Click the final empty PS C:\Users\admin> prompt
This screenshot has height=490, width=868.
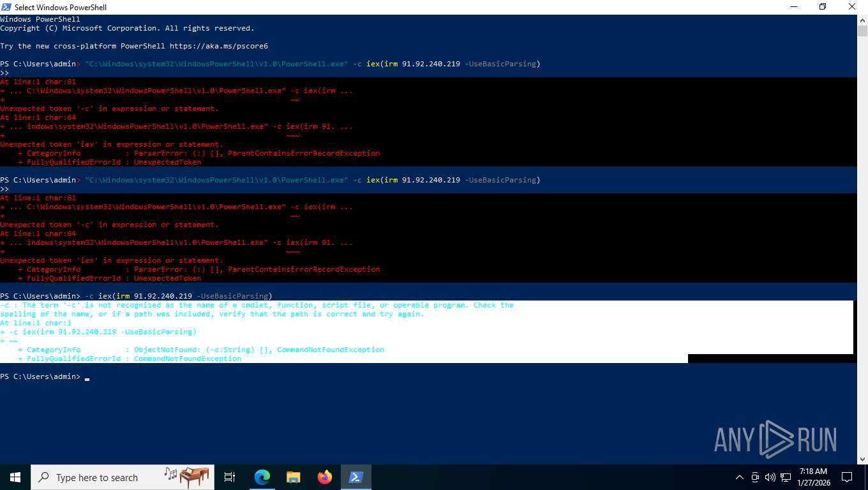coord(41,376)
